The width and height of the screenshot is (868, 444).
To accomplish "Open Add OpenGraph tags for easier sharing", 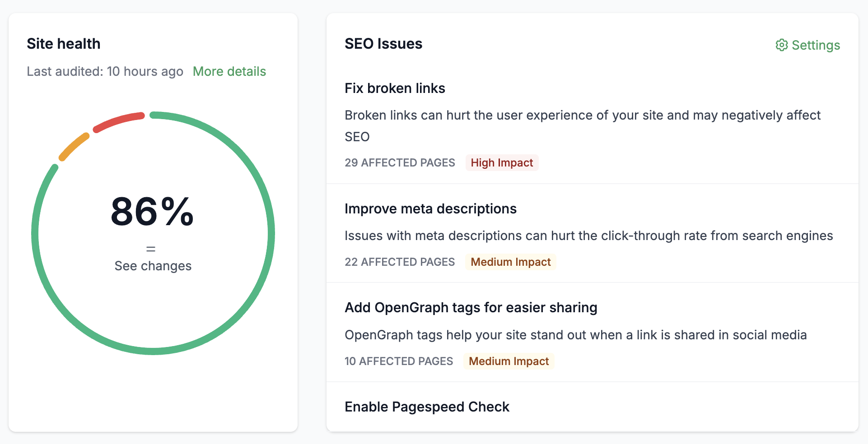I will pos(471,307).
